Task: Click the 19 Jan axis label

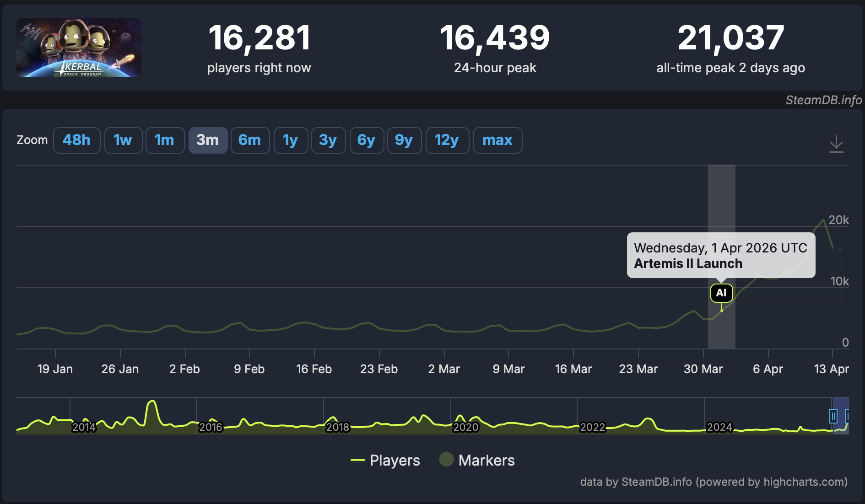Action: [x=55, y=369]
